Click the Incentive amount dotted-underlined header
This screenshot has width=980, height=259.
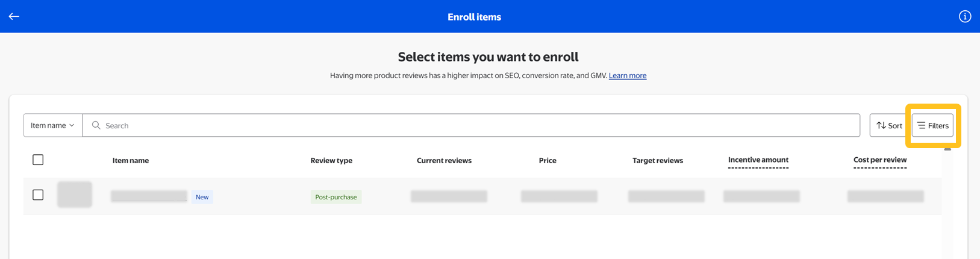click(x=758, y=160)
